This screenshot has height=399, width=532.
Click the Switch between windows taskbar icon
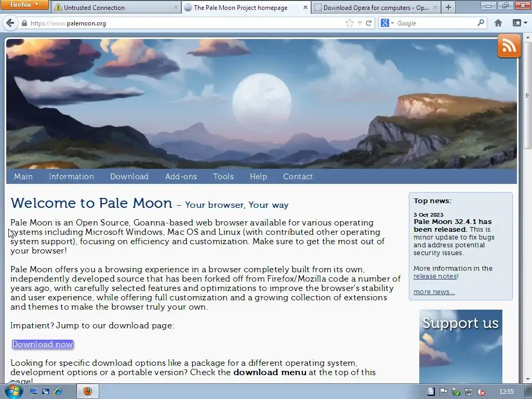coord(46,392)
